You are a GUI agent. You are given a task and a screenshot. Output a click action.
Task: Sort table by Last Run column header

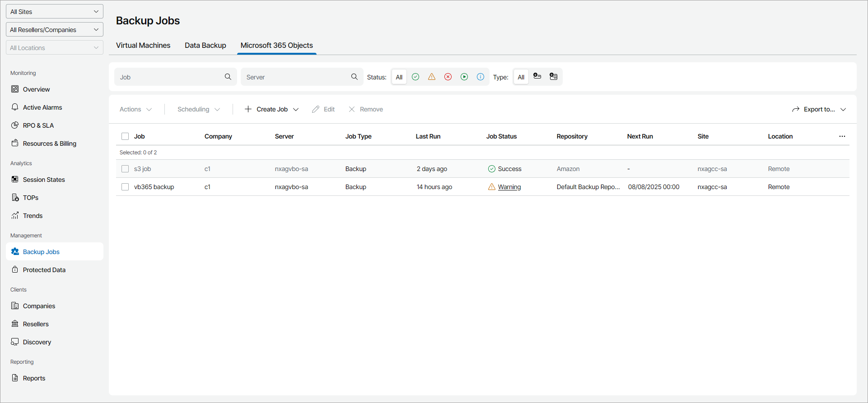(428, 136)
